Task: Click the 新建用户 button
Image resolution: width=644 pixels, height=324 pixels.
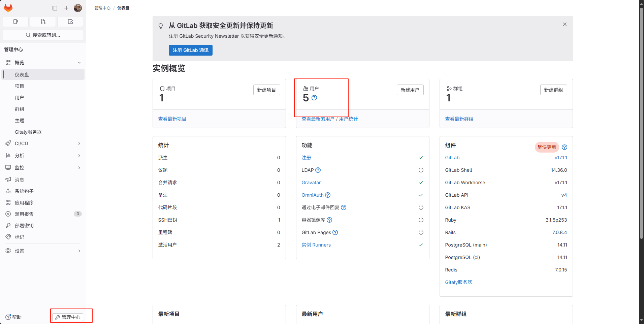Action: (410, 90)
